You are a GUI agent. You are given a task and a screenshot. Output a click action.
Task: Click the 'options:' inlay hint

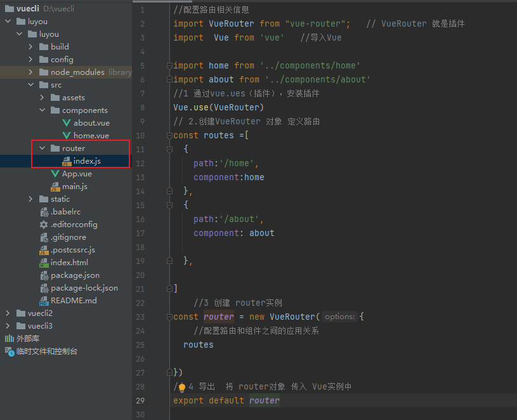click(x=339, y=317)
